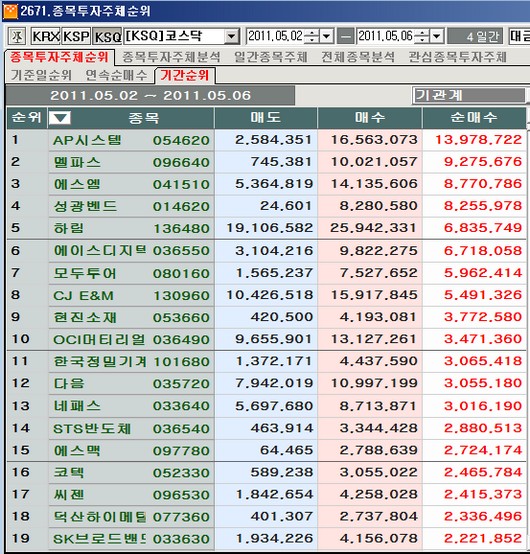Open the 기관계 investor type dropdown
Image resolution: width=530 pixels, height=554 pixels.
pos(469,95)
